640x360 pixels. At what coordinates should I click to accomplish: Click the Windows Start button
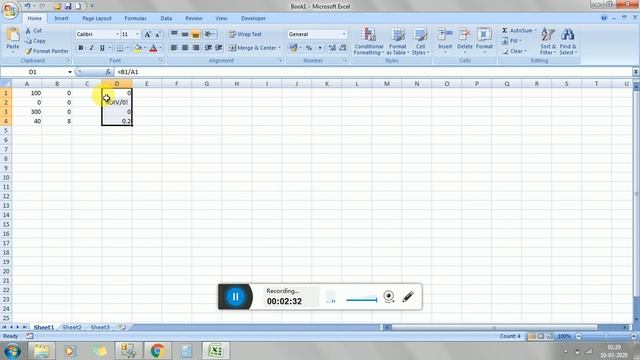tap(12, 351)
